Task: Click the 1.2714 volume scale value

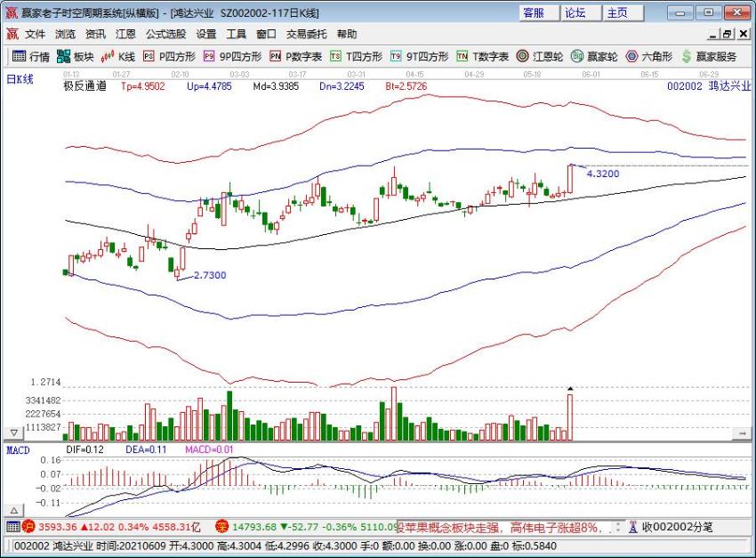Action: 45,382
